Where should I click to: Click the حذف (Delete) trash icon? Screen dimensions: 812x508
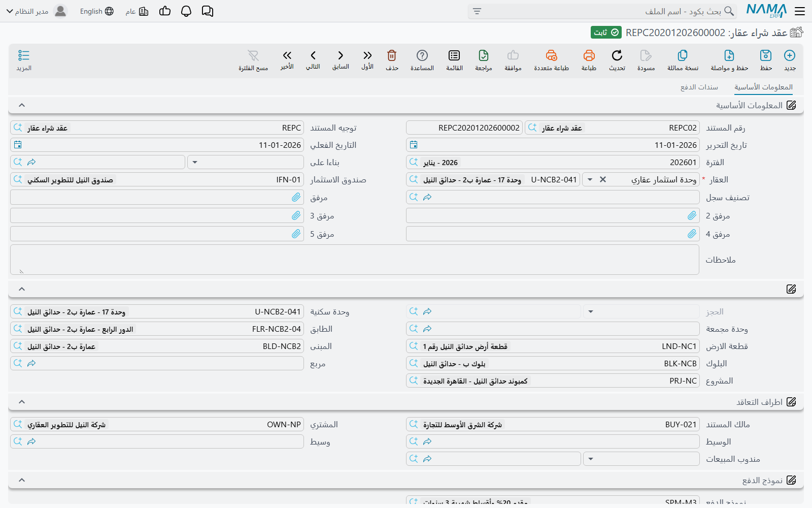point(392,55)
